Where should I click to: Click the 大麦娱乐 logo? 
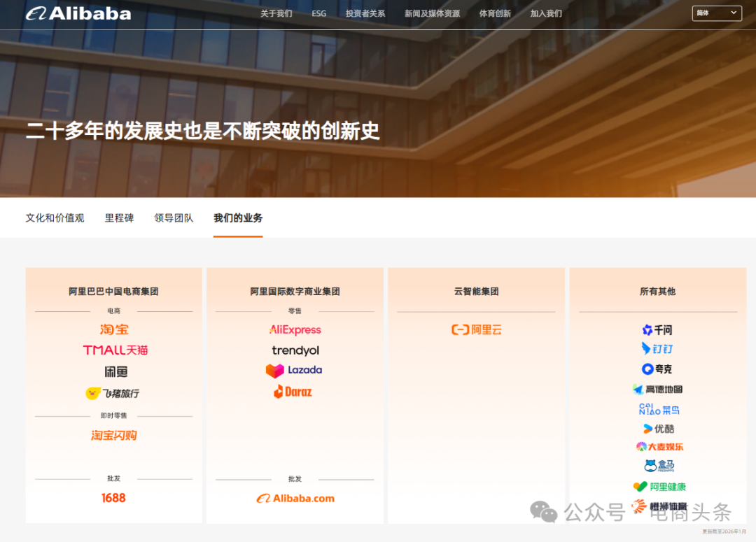pos(659,447)
